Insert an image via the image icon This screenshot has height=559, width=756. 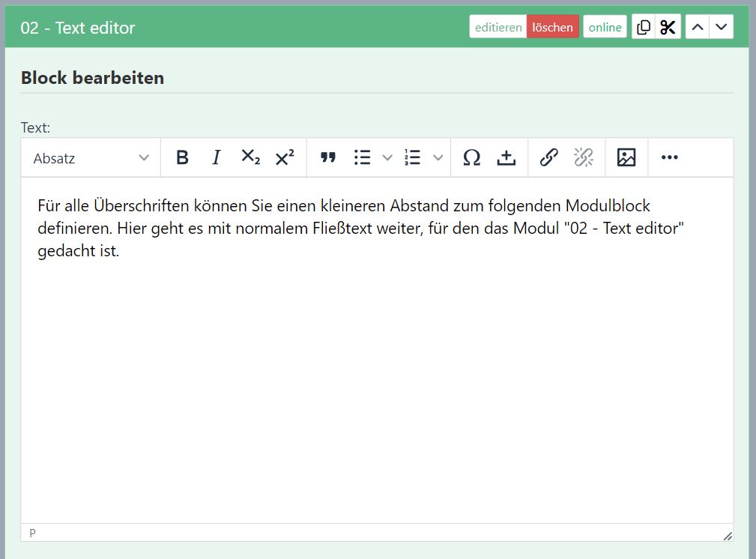pyautogui.click(x=626, y=157)
